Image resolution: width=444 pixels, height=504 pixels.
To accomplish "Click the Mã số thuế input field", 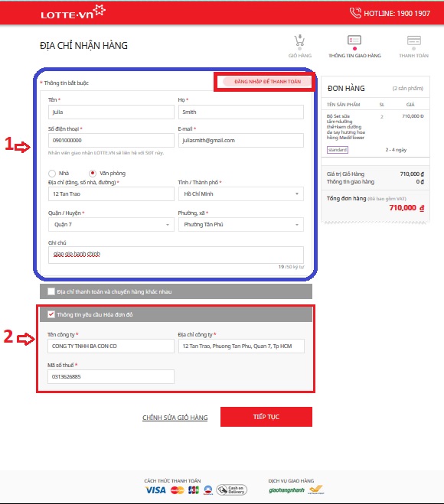I will (111, 376).
